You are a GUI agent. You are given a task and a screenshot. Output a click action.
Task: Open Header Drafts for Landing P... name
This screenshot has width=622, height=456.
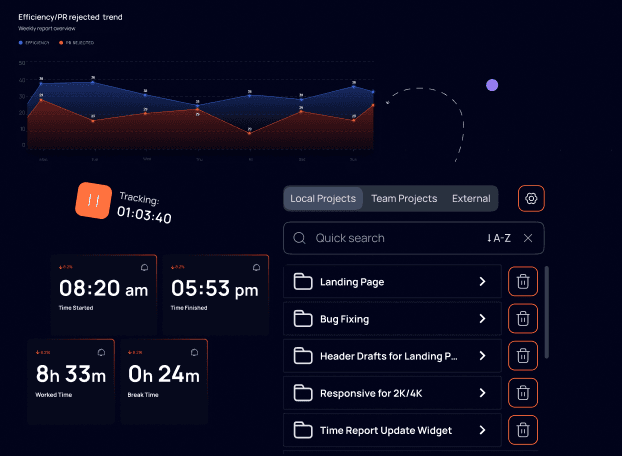click(389, 356)
